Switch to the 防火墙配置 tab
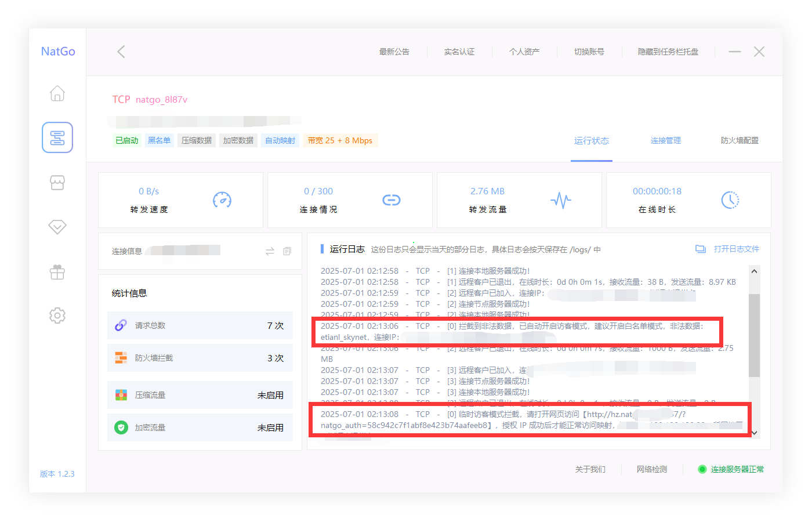This screenshot has width=812, height=522. (739, 140)
